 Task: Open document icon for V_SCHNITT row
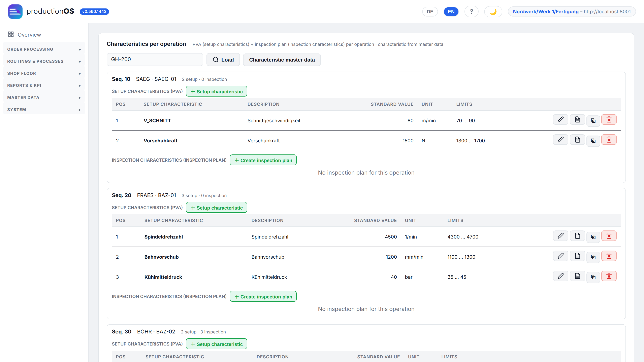577,120
